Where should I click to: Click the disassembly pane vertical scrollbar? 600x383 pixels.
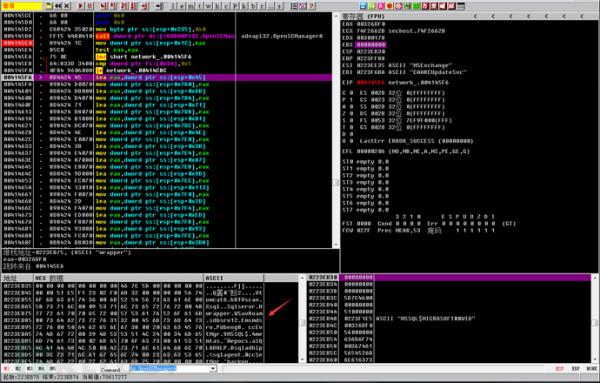(x=336, y=130)
